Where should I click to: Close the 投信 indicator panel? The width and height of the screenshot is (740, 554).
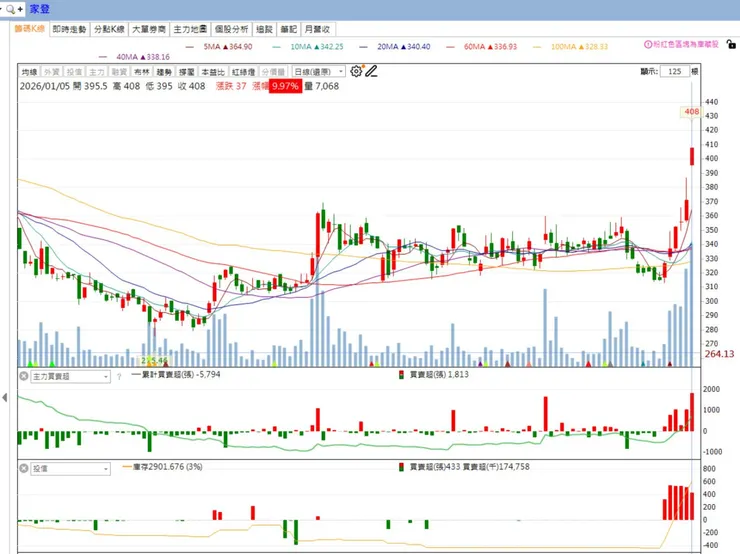(24, 468)
